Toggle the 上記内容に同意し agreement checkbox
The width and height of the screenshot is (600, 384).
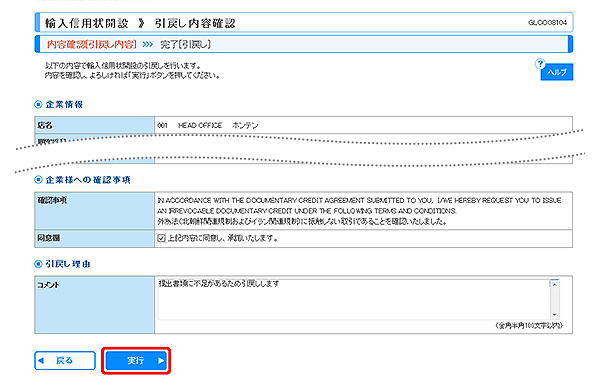point(161,238)
